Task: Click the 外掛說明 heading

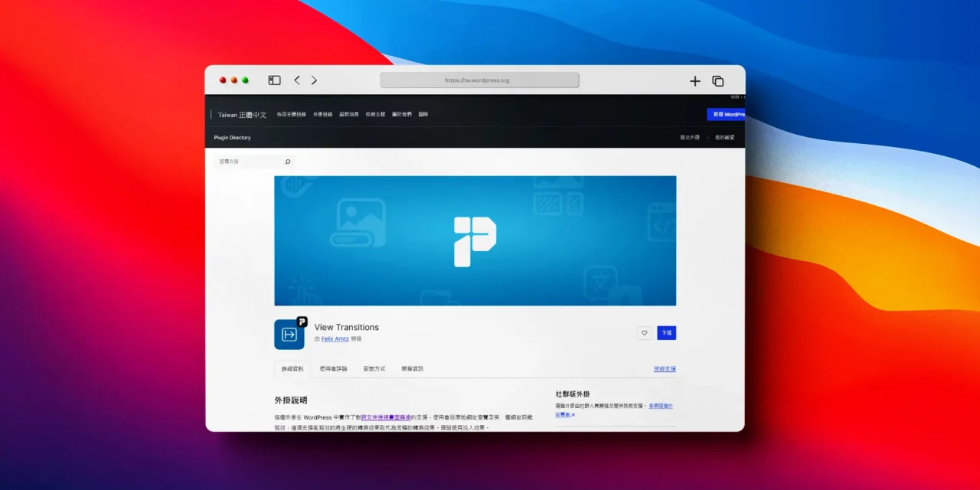Action: click(291, 400)
